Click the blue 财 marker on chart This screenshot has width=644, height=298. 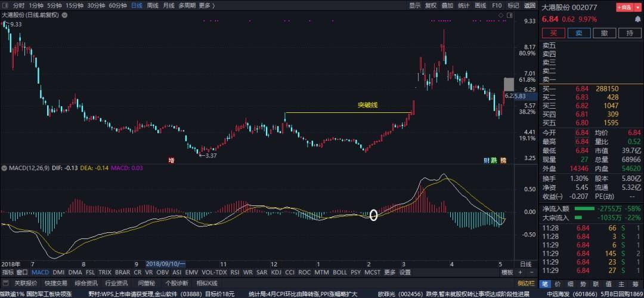point(486,160)
